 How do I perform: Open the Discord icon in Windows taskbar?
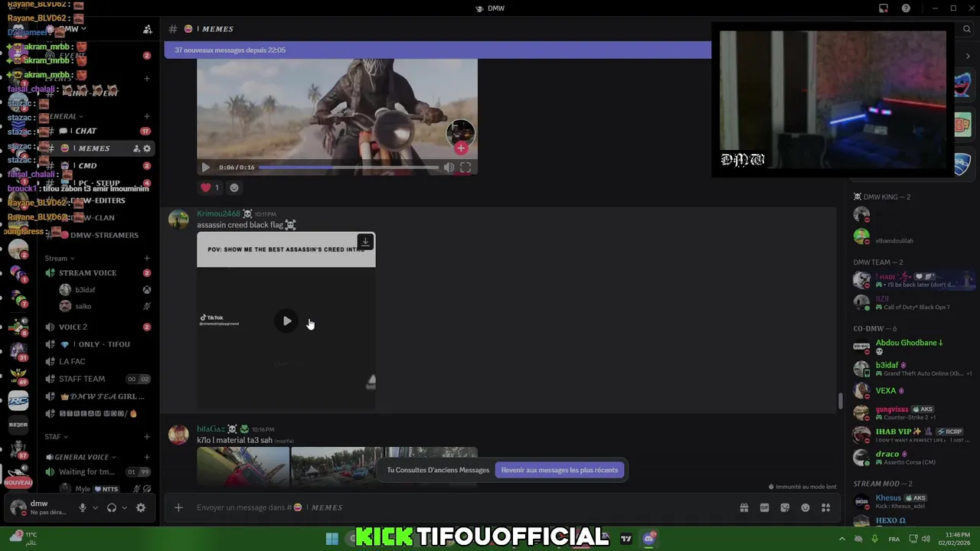(x=649, y=539)
